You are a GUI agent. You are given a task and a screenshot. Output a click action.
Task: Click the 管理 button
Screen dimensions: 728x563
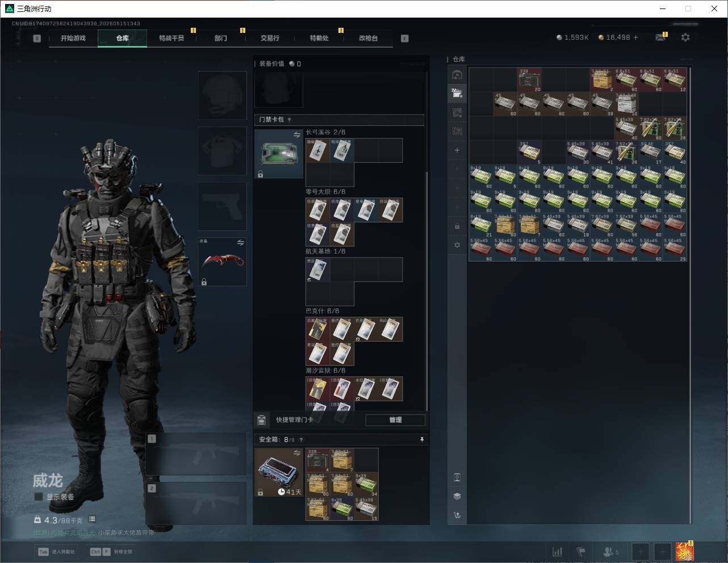395,420
